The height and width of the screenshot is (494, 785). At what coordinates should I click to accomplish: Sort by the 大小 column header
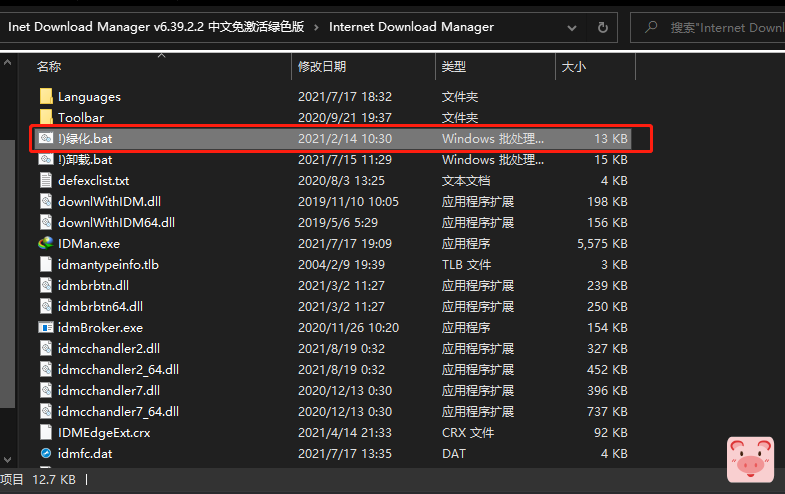(574, 66)
